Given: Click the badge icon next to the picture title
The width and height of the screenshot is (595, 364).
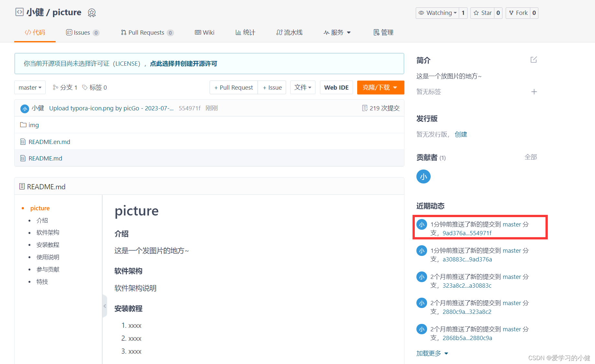Looking at the screenshot, I should click(x=92, y=13).
